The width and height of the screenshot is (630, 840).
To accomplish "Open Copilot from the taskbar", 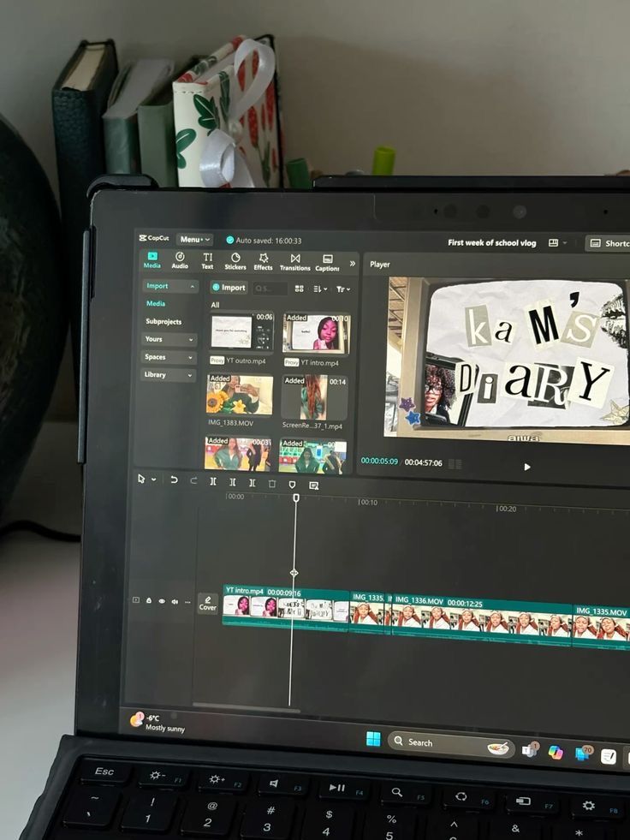I will (x=556, y=752).
